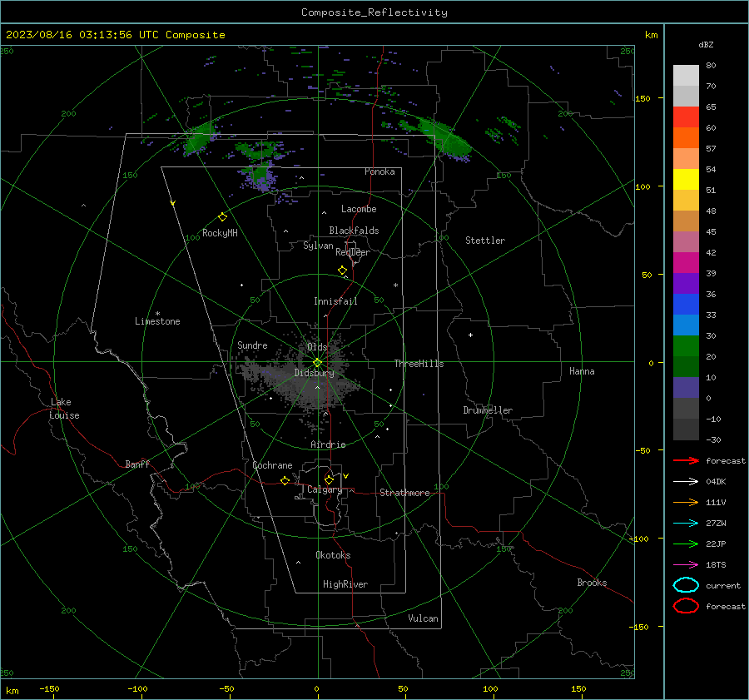This screenshot has width=749, height=700.
Task: Click the Lacombe city label
Action: (359, 209)
